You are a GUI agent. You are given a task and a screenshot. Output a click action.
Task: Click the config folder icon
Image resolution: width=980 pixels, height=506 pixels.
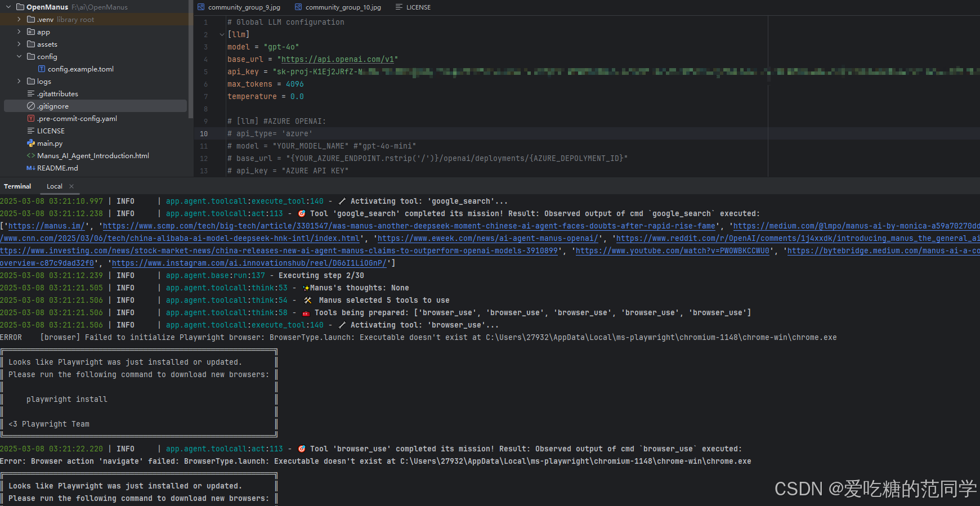coord(31,57)
